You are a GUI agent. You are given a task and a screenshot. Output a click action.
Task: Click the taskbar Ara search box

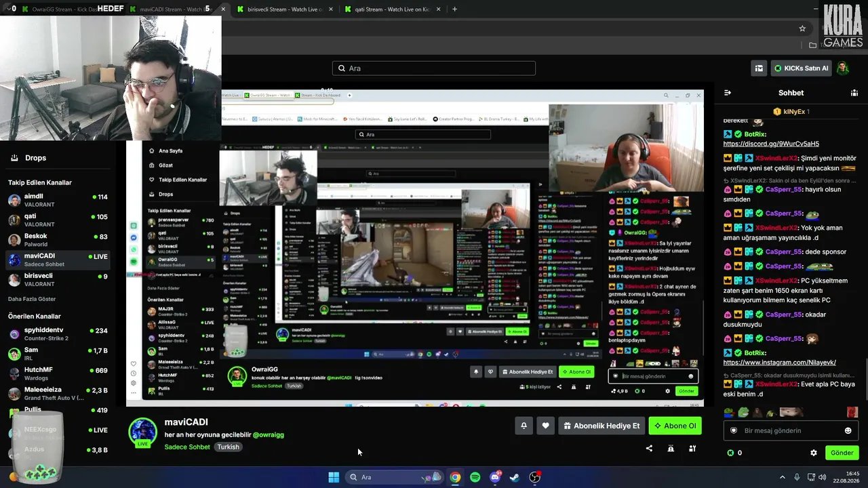[x=395, y=477]
